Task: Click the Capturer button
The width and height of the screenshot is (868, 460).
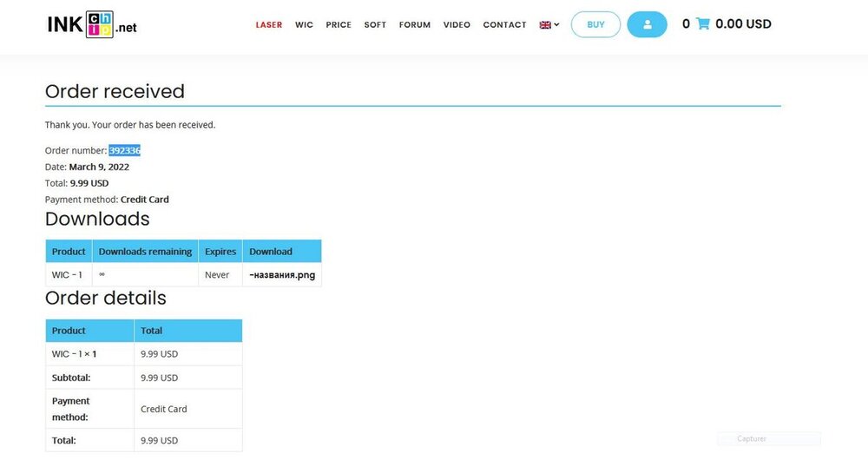Action: click(x=752, y=439)
